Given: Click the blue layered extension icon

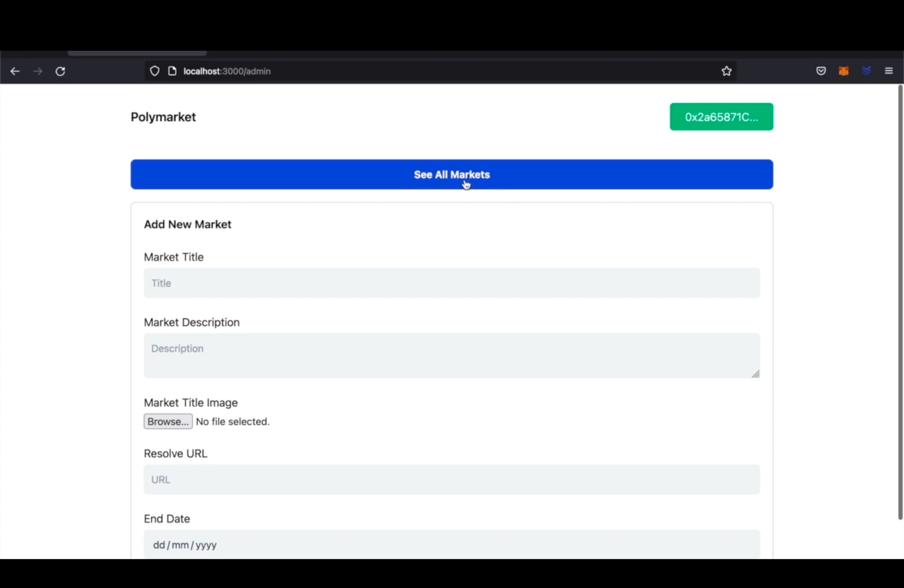Looking at the screenshot, I should (x=866, y=71).
